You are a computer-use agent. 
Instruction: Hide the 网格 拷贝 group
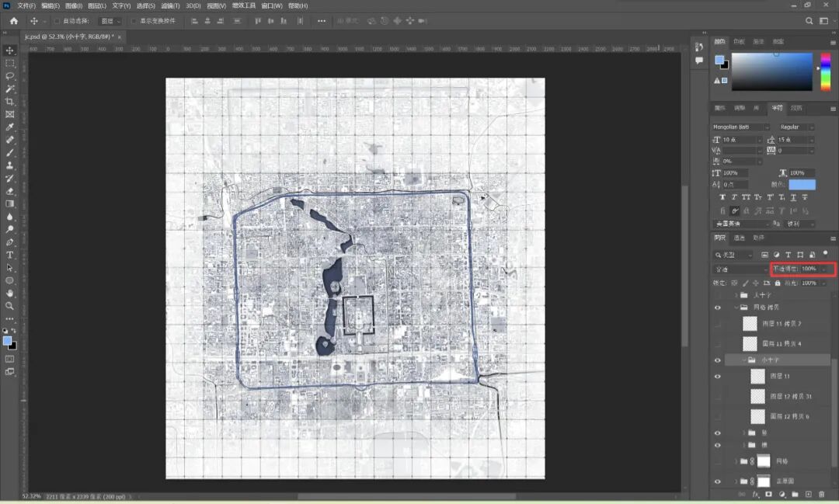click(718, 308)
